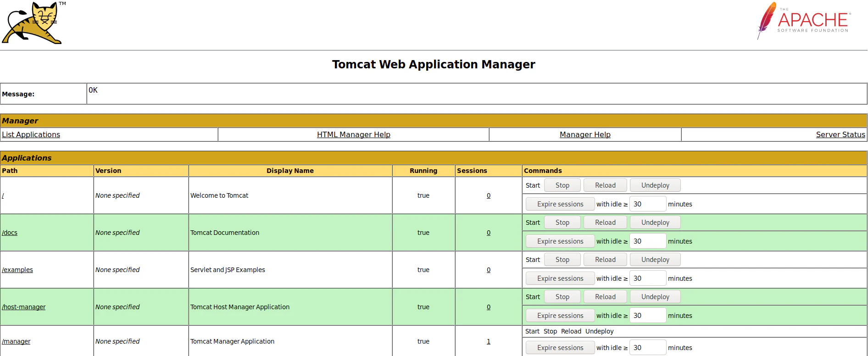
Task: Click the "Display Name" column header
Action: coord(290,171)
